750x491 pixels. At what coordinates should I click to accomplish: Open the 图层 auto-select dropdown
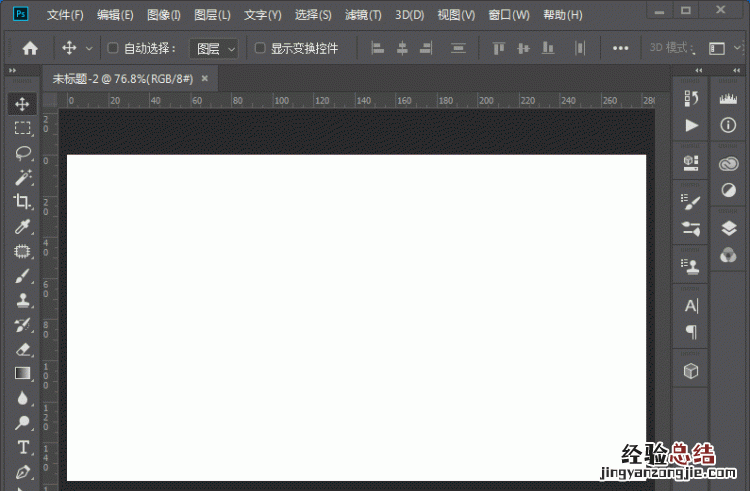click(214, 48)
